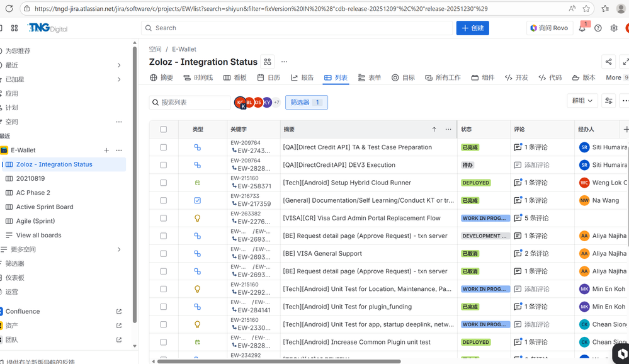Switch to the 摘要 tab

[x=161, y=77]
